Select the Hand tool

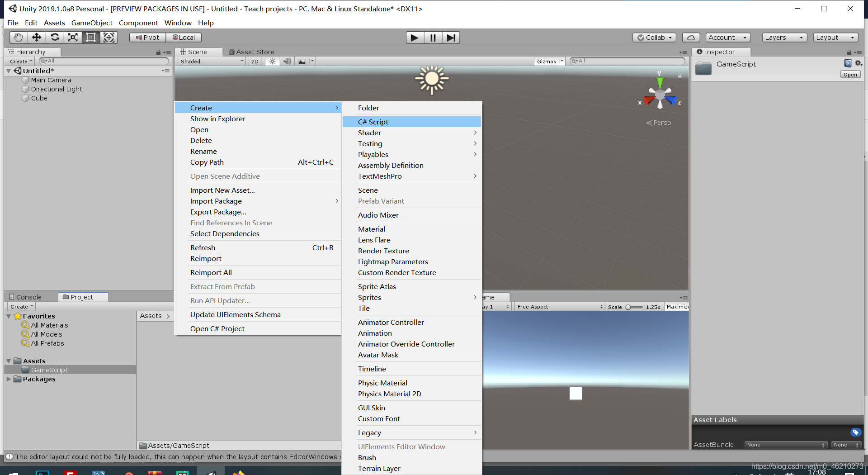18,38
